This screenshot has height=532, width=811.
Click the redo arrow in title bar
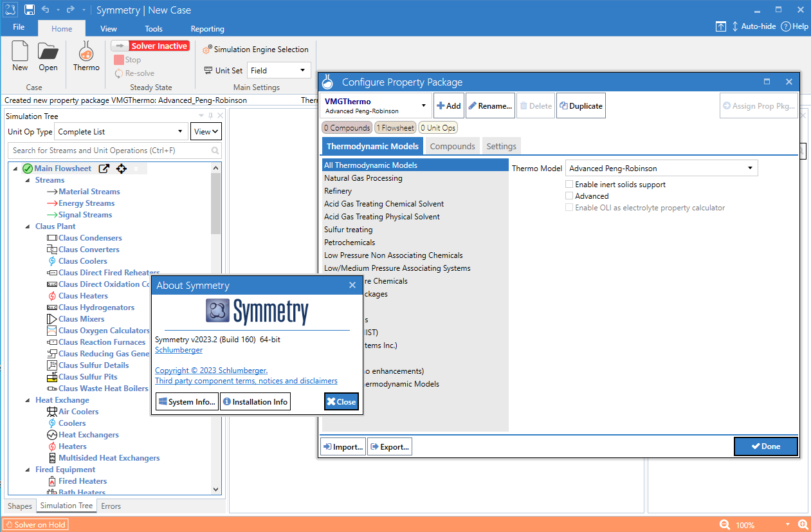tap(71, 10)
